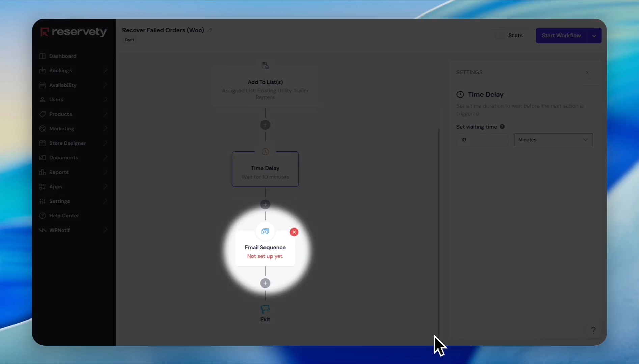
Task: Open the Minutes time unit dropdown
Action: tap(553, 140)
